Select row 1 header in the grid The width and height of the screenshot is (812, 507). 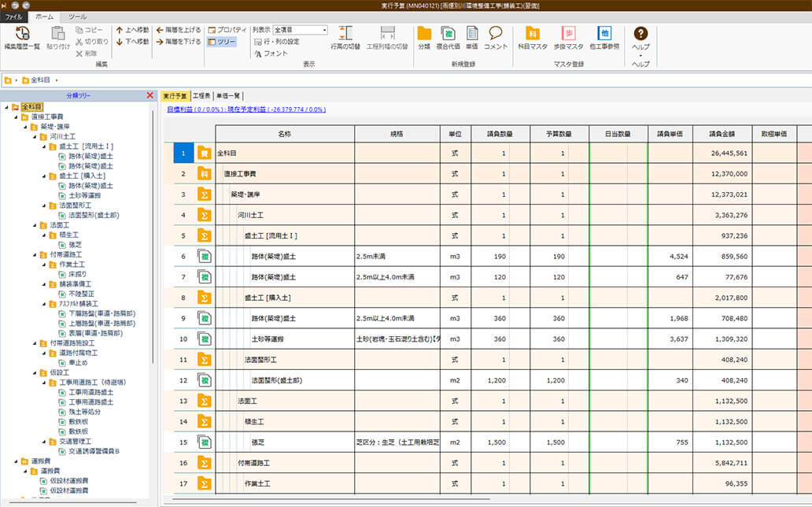pos(183,153)
